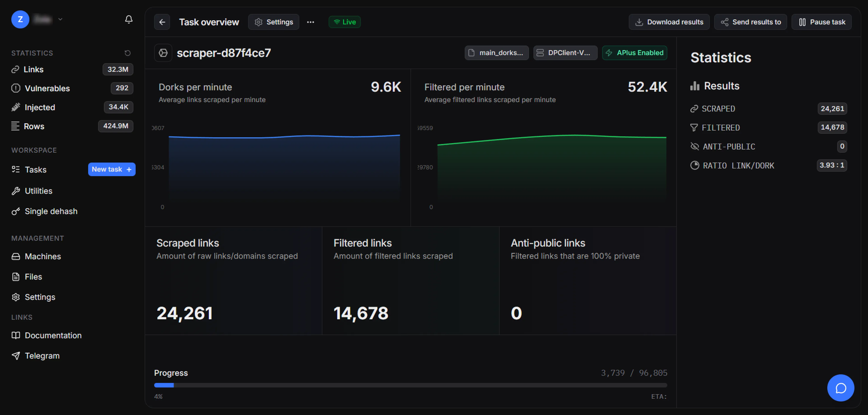Open the main_dorks file chip
This screenshot has width=868, height=415.
[496, 53]
